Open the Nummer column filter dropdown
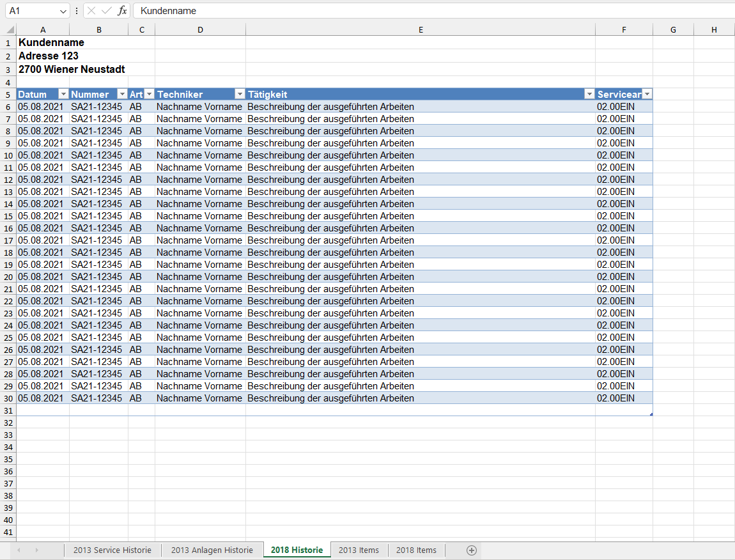This screenshot has height=560, width=735. click(x=121, y=93)
